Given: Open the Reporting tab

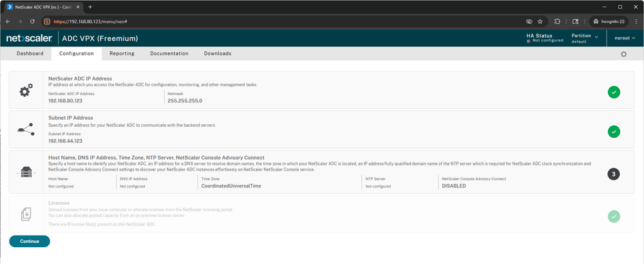Looking at the screenshot, I should pos(122,53).
